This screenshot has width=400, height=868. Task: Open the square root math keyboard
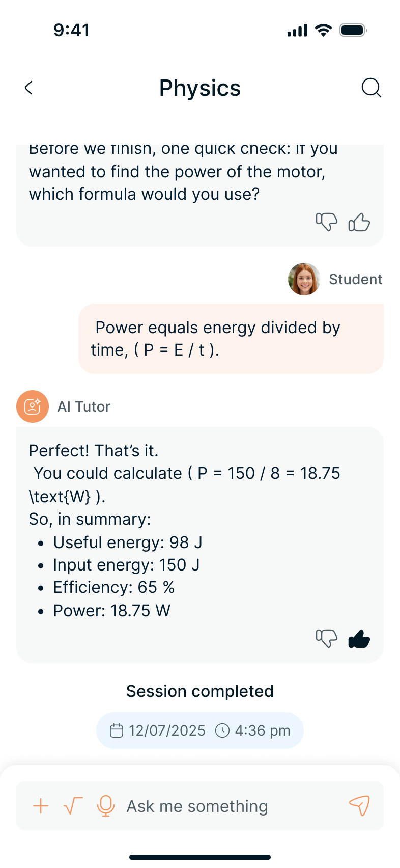pos(73,806)
